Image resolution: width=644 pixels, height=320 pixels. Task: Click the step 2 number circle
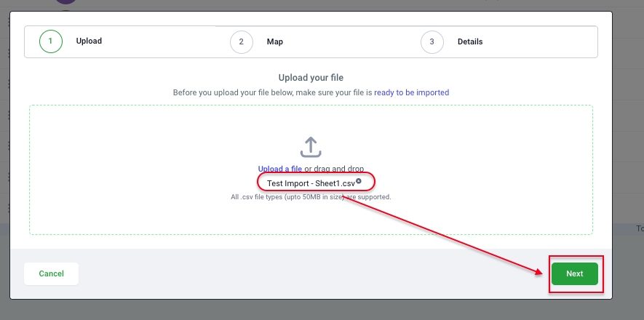click(241, 41)
